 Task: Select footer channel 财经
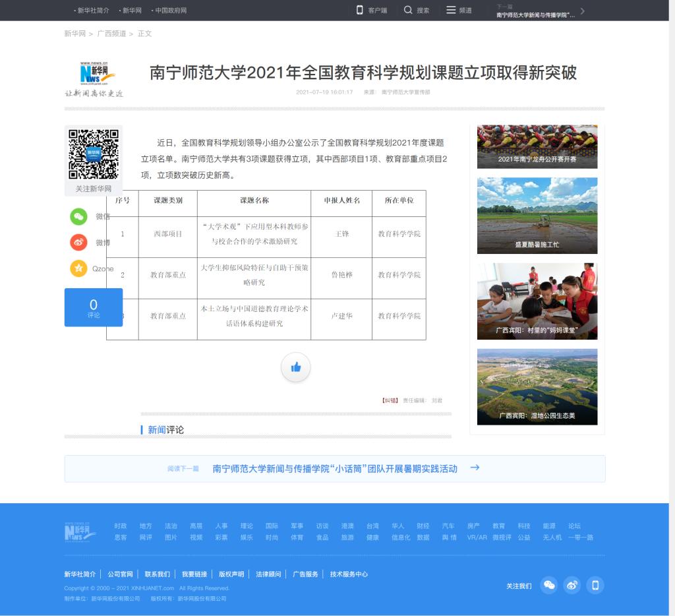423,526
